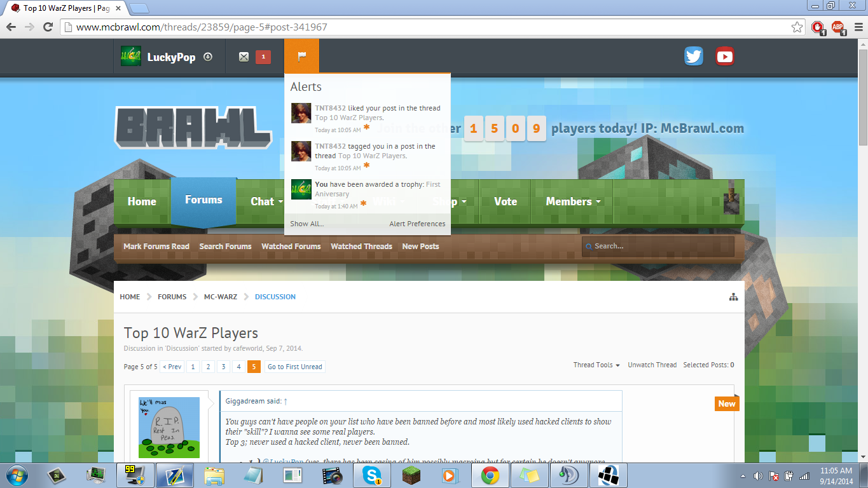Image resolution: width=868 pixels, height=488 pixels.
Task: Click the inbox unread count badge
Action: pyautogui.click(x=263, y=57)
